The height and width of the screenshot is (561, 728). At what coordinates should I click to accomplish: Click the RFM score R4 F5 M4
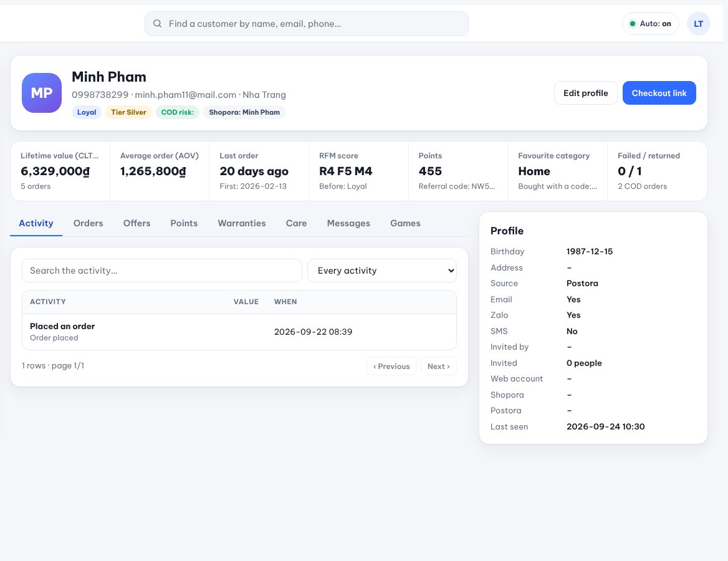tap(345, 171)
